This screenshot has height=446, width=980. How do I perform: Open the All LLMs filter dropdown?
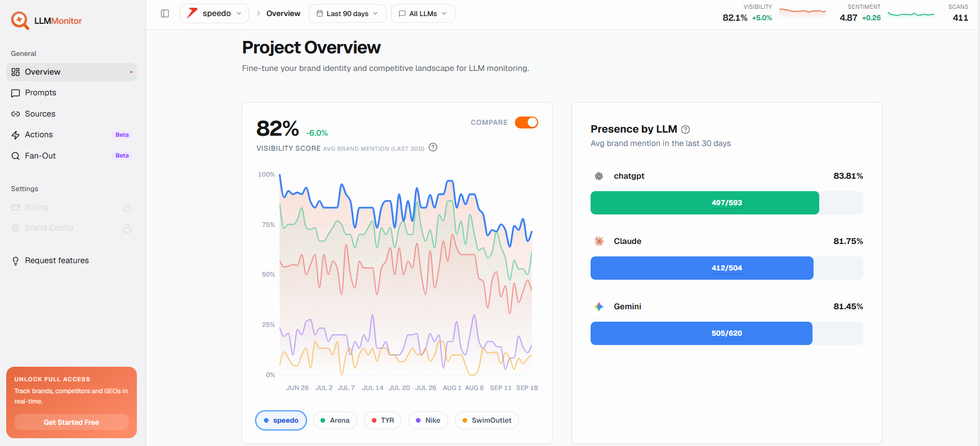tap(423, 13)
